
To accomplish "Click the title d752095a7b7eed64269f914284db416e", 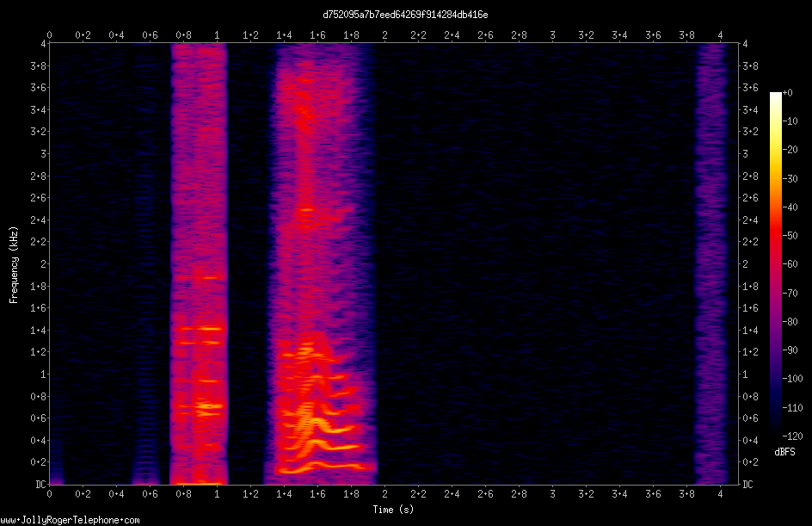I will pos(405,15).
